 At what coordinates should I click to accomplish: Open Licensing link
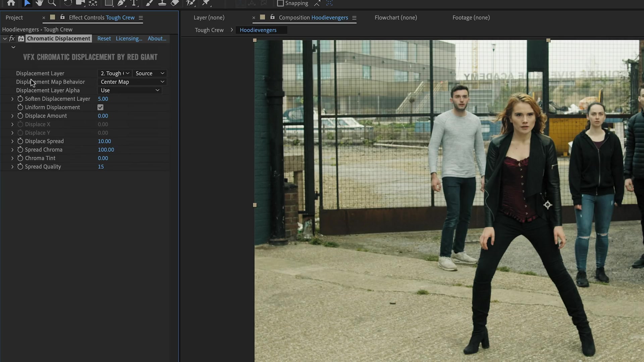click(x=129, y=39)
